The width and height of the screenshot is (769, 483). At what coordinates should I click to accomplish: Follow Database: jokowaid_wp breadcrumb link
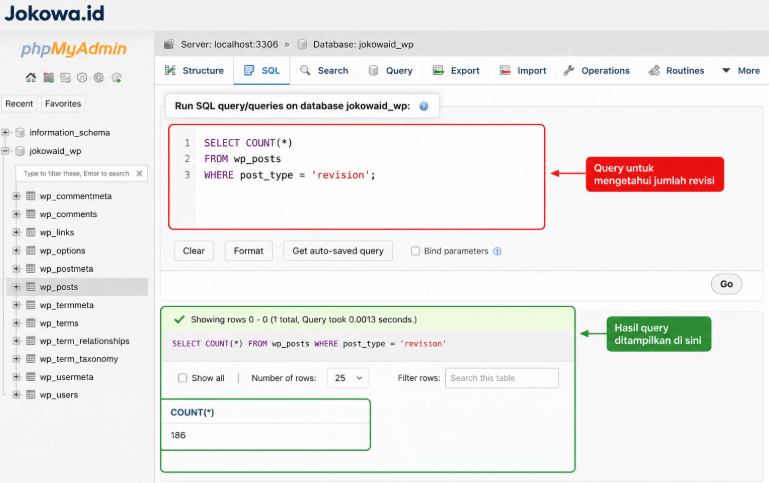click(x=363, y=45)
